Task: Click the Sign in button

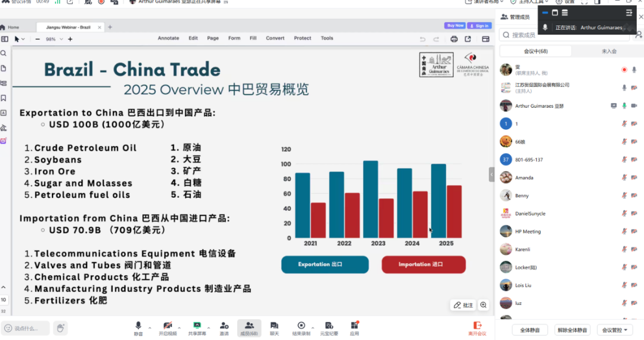Action: (x=479, y=26)
